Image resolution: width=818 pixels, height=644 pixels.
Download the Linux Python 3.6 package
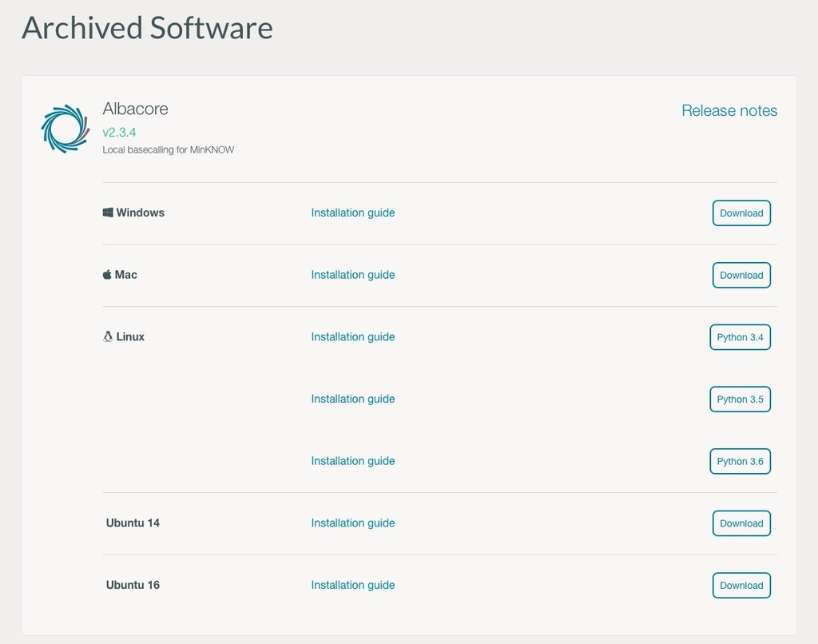point(740,461)
